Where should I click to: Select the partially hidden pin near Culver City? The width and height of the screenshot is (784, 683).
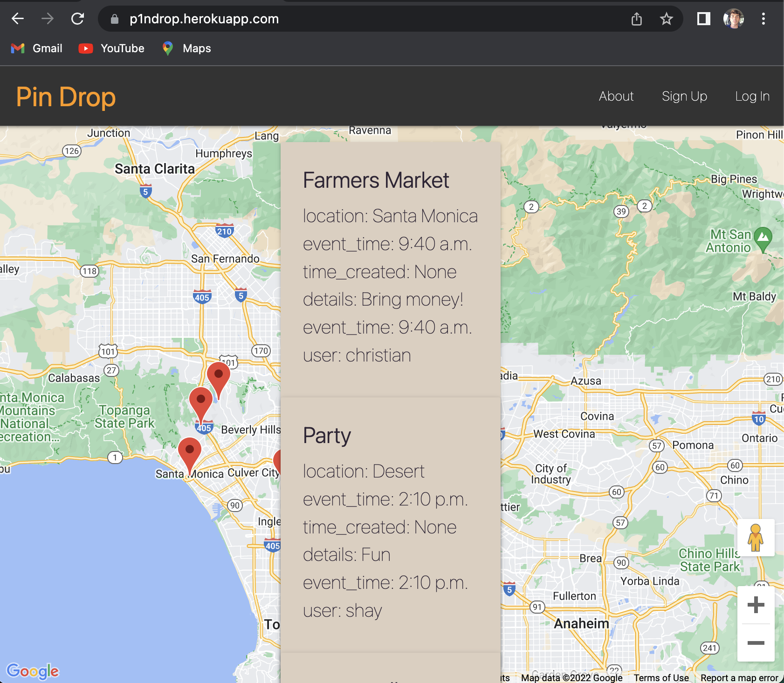click(x=277, y=461)
